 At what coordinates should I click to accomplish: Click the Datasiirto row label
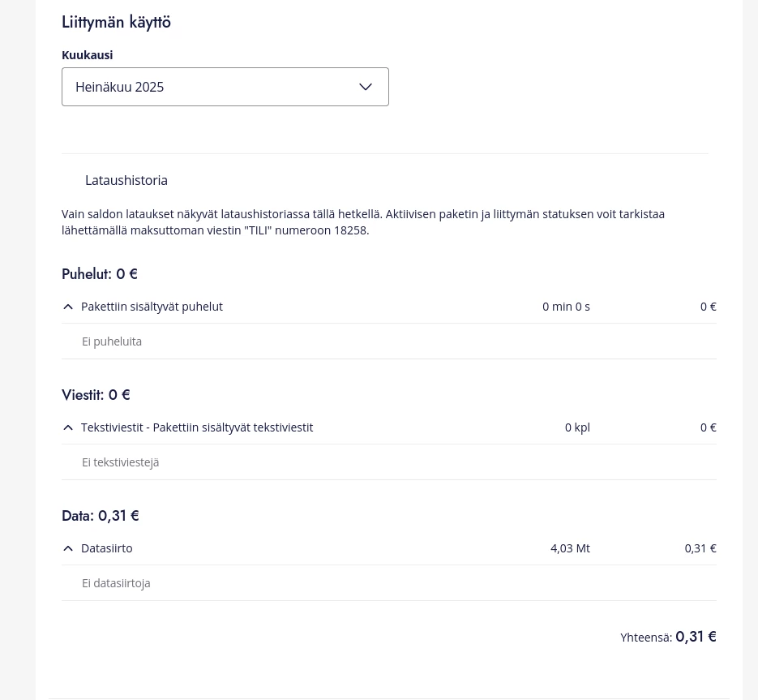tap(107, 548)
